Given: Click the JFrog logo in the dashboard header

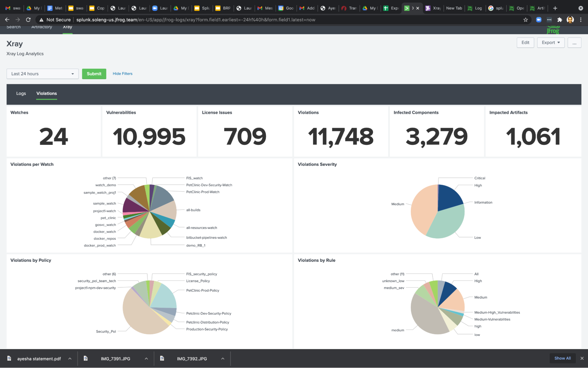Looking at the screenshot, I should pos(553,29).
